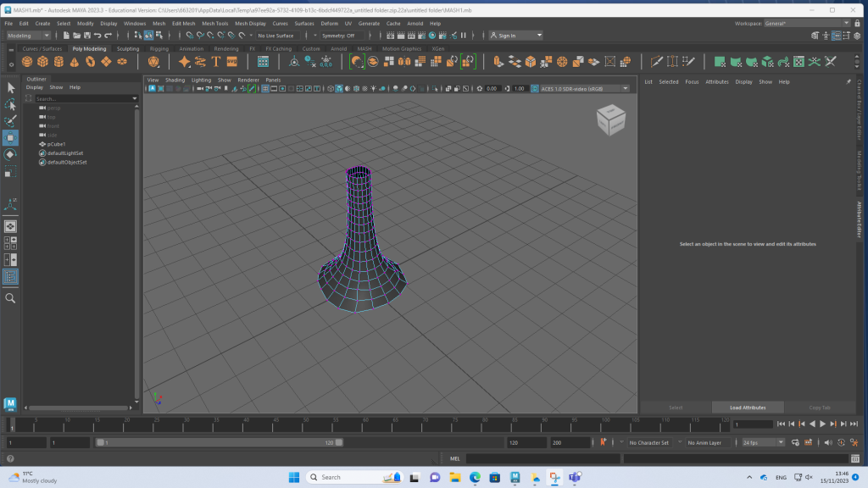Screen dimensions: 868x488
Task: Toggle select by component type mode
Action: pos(159,36)
